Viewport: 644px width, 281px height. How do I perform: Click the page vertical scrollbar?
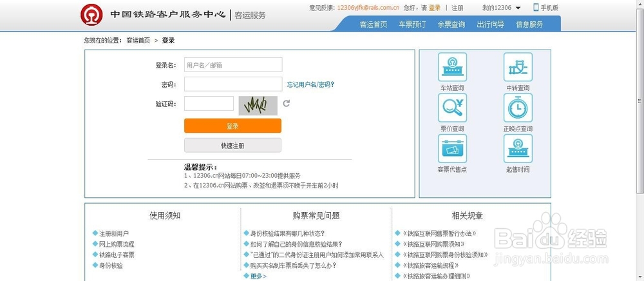click(x=639, y=101)
